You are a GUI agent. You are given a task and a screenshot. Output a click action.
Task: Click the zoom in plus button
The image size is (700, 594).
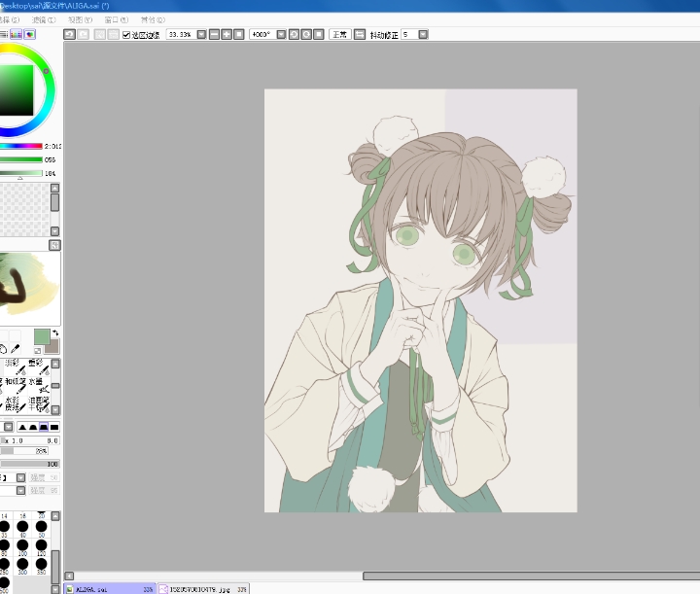tap(227, 34)
